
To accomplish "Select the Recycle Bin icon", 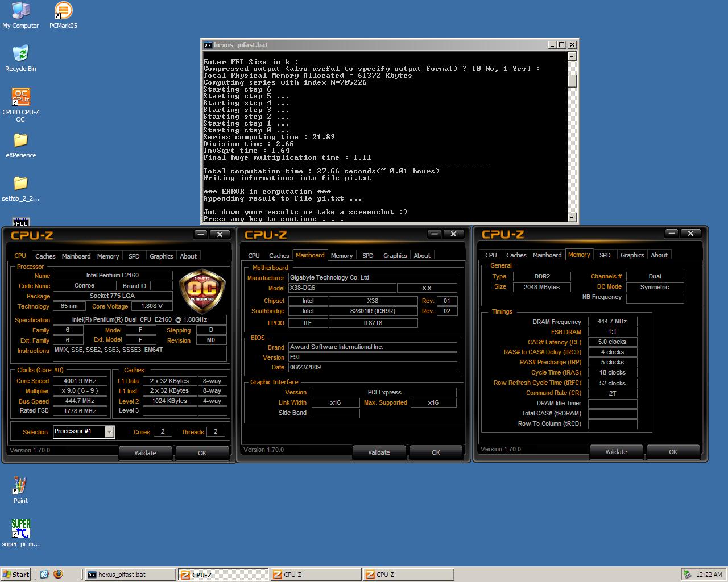I will (x=20, y=59).
